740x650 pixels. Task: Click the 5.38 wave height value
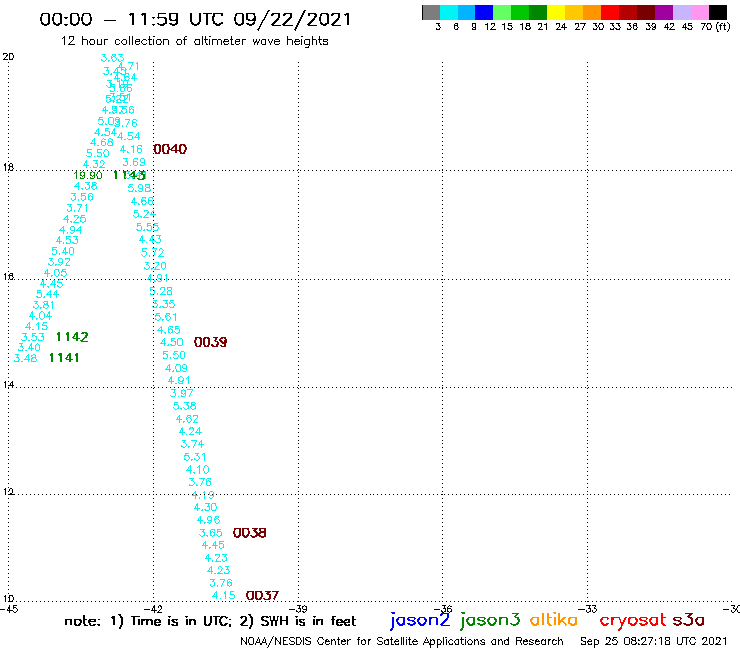coord(185,405)
